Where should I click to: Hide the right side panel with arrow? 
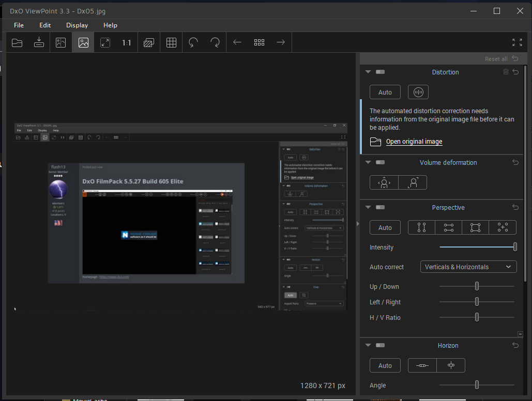pyautogui.click(x=358, y=224)
